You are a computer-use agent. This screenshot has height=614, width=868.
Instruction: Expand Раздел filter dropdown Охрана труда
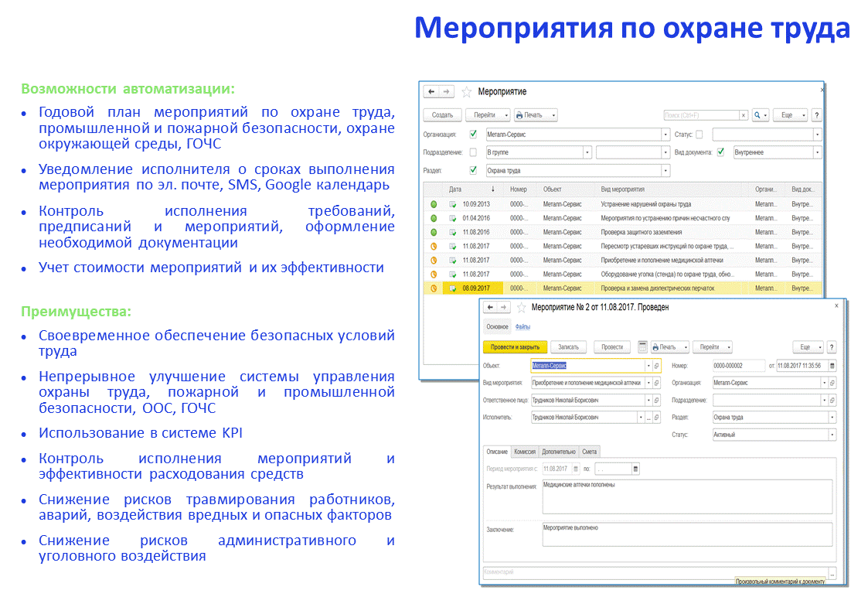point(665,171)
